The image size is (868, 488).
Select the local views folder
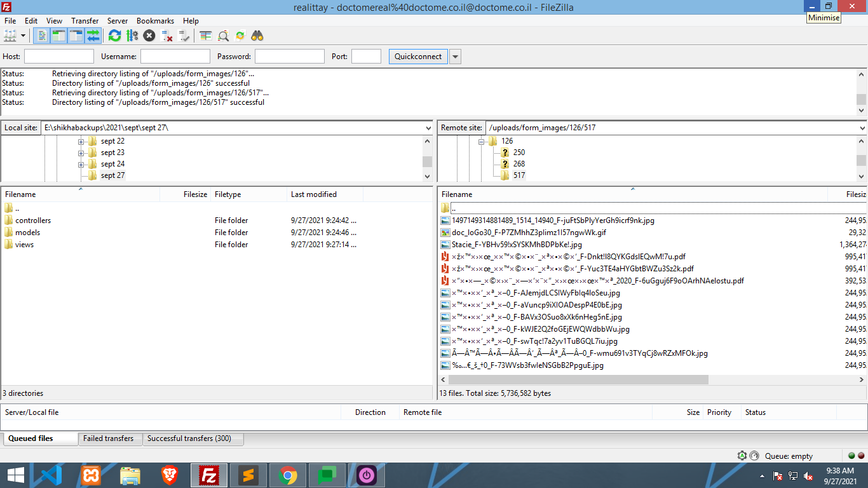coord(25,245)
